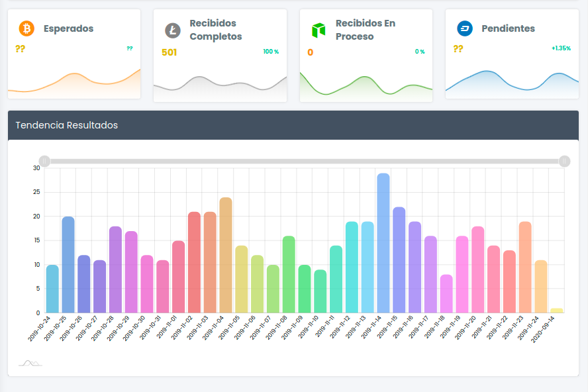
Task: Select the tallest bar for 2019-11-14
Action: [383, 243]
